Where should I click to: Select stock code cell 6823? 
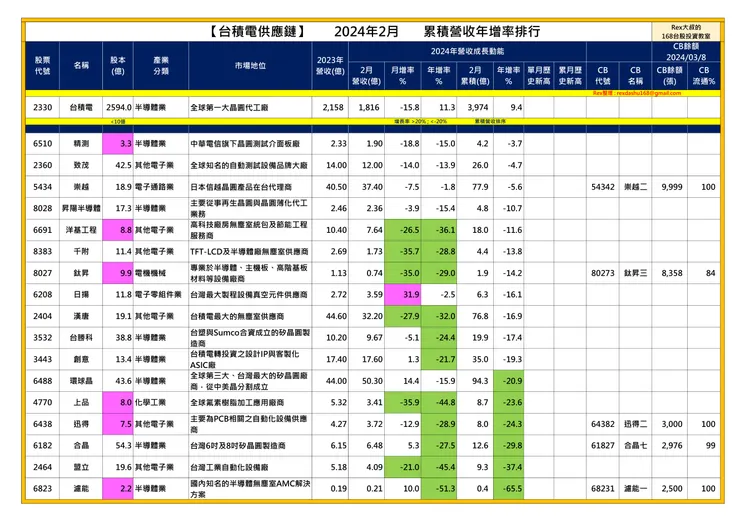tap(42, 489)
